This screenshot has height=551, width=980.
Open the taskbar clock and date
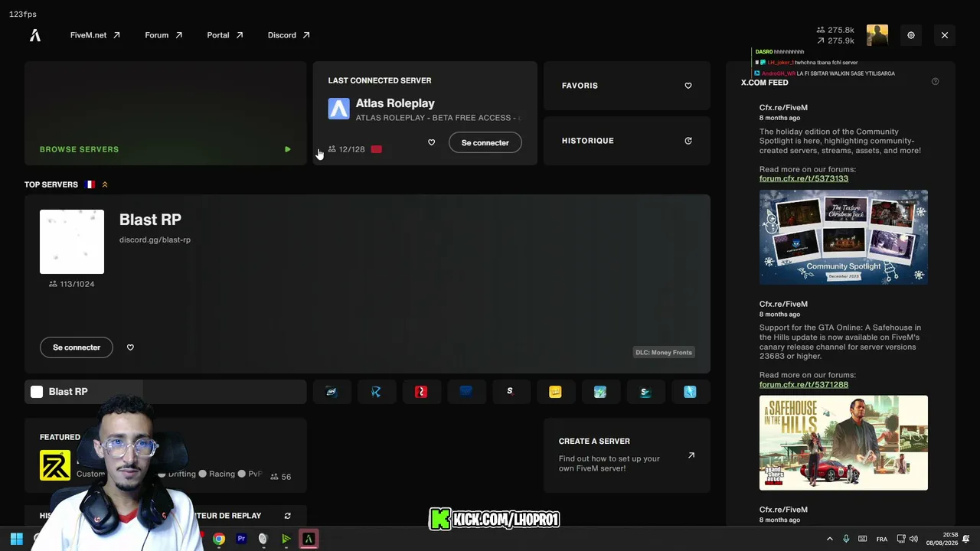pyautogui.click(x=942, y=539)
